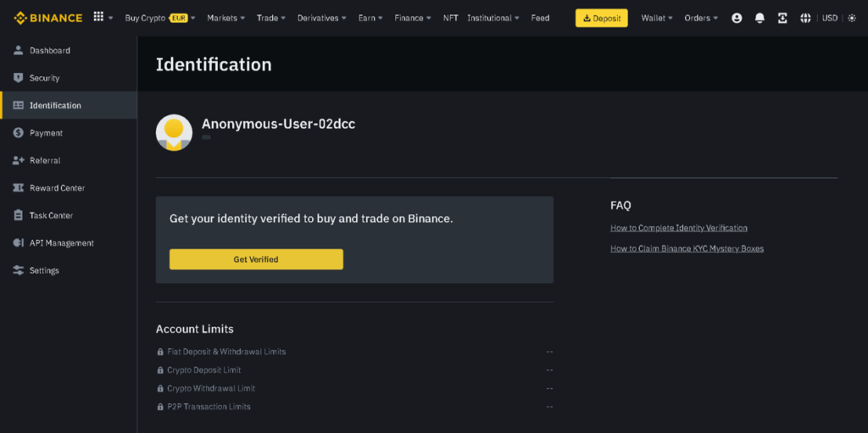Click the Anonymous-User-02dcc username

tap(278, 124)
